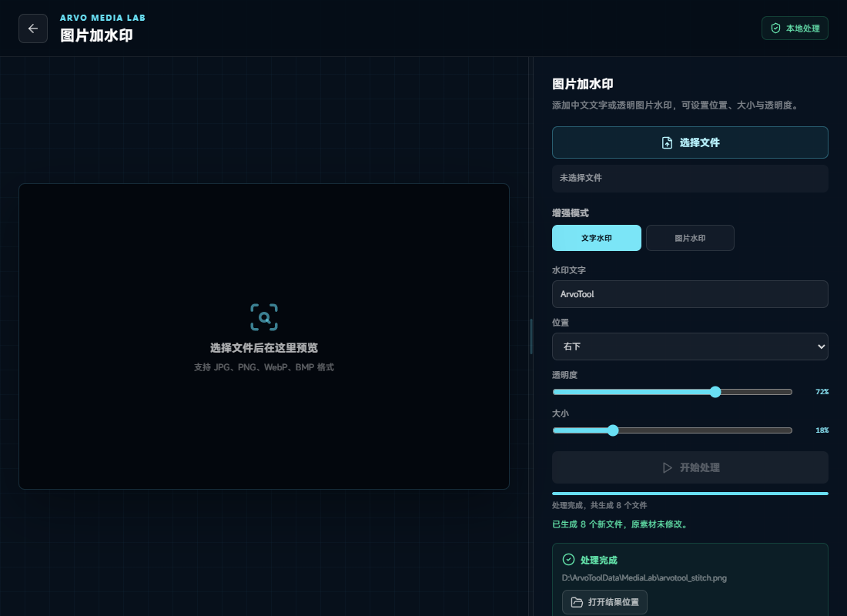The image size is (847, 616).
Task: Adjust the 大小 slider handle
Action: click(x=613, y=430)
